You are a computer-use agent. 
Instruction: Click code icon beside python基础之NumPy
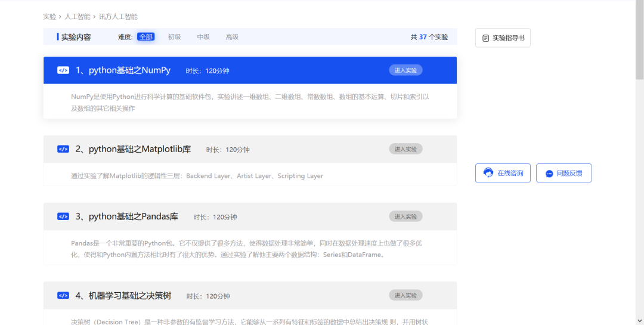point(63,70)
